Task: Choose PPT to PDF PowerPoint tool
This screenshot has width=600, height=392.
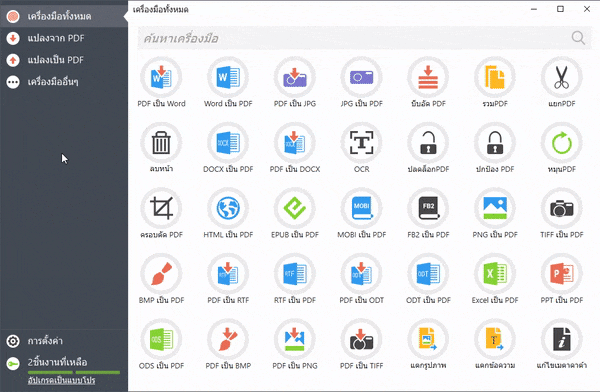Action: (561, 274)
